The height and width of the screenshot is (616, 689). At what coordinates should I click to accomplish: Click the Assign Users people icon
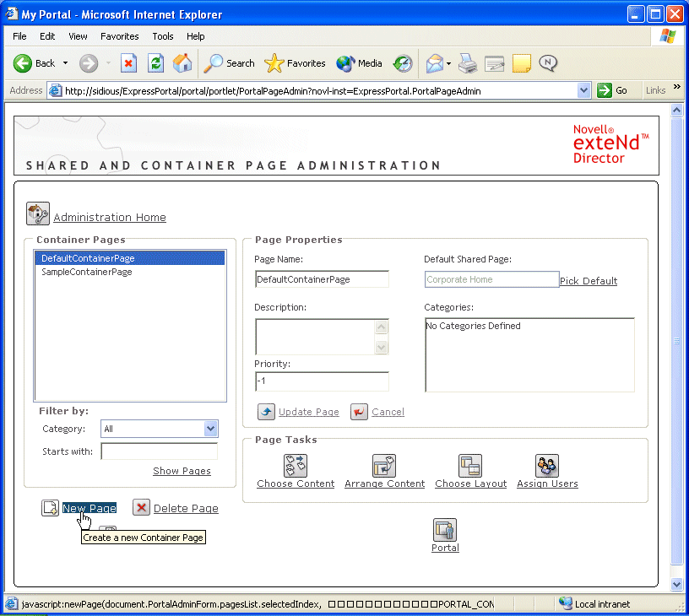pyautogui.click(x=547, y=466)
